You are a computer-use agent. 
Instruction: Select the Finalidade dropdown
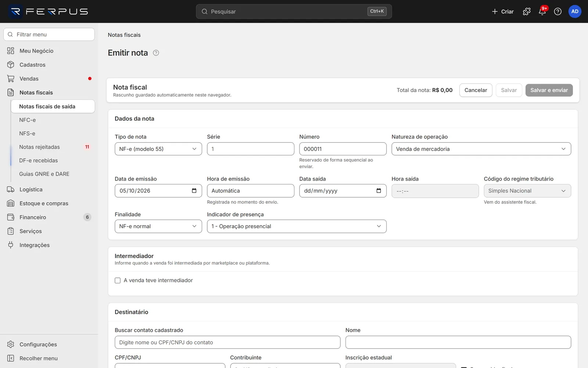(x=158, y=226)
